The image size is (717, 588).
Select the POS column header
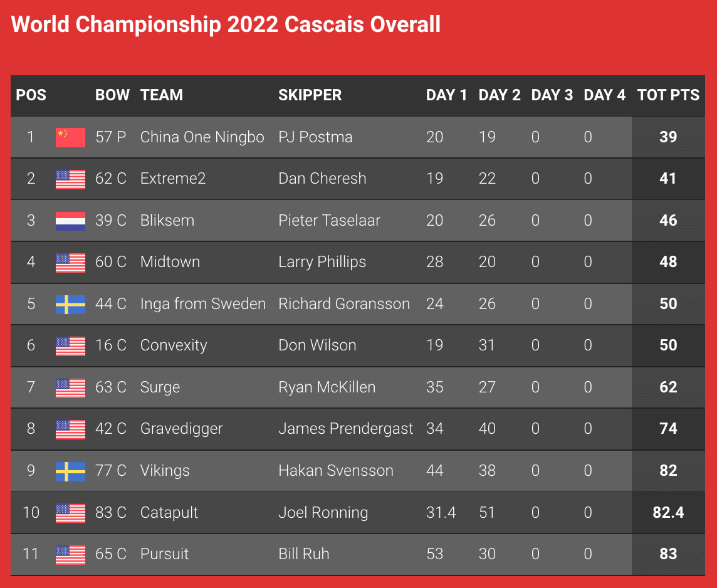(31, 95)
